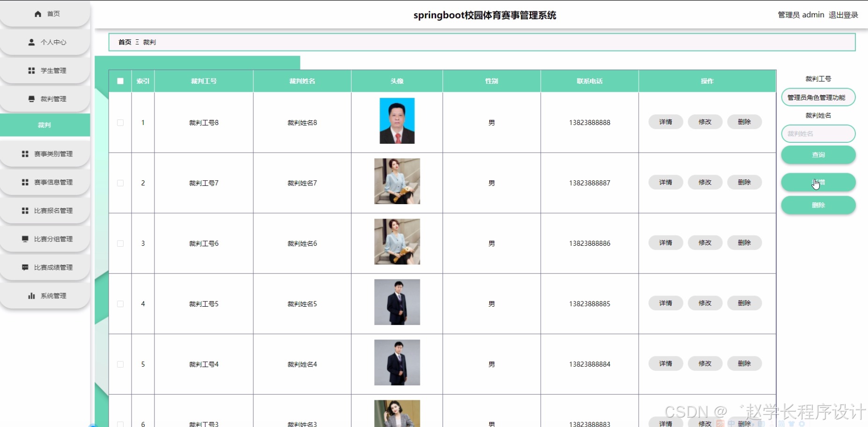The width and height of the screenshot is (868, 427).
Task: Expand 比赛成绩管理 sidebar menu
Action: pos(45,267)
